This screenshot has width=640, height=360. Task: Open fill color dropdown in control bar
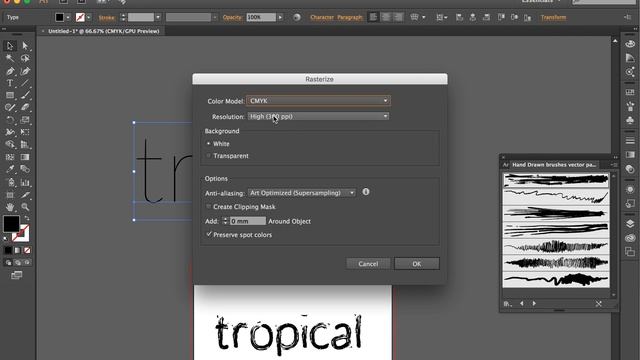pos(68,17)
